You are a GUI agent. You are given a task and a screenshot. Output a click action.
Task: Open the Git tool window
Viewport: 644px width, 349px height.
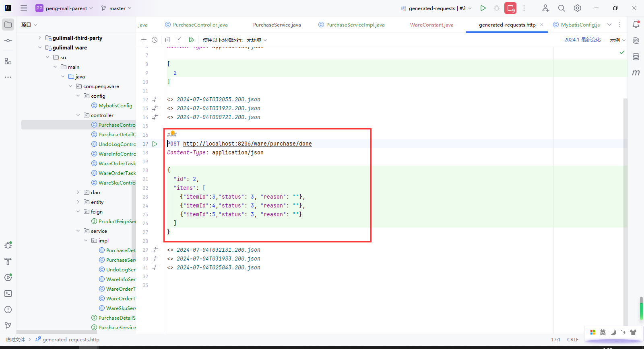8,326
